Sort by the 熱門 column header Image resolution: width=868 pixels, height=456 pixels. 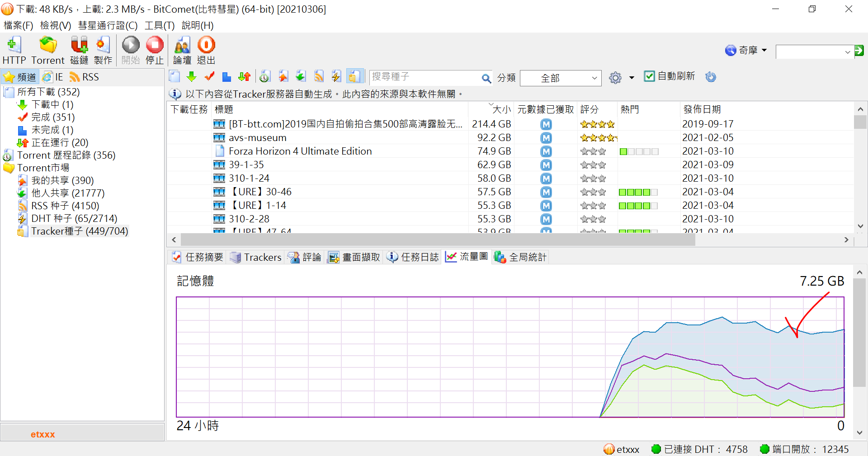coord(648,109)
